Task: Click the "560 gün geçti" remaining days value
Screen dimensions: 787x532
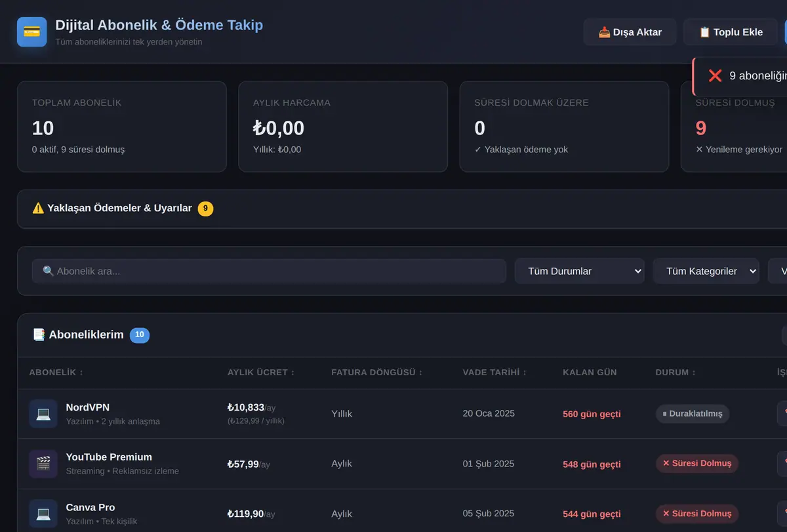Action: tap(592, 414)
